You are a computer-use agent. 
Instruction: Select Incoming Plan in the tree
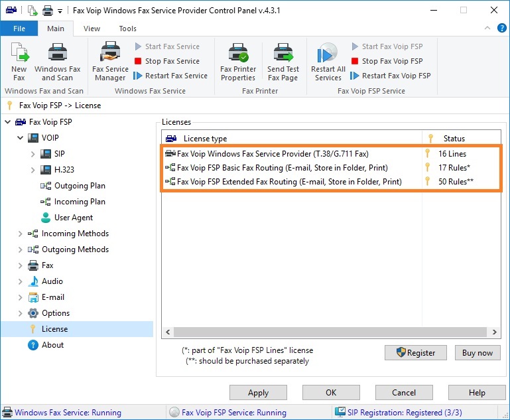point(73,202)
